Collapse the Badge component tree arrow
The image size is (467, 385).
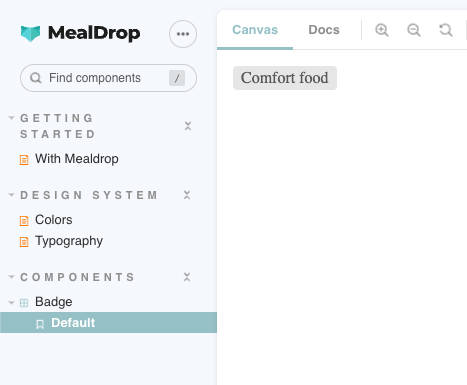click(12, 303)
